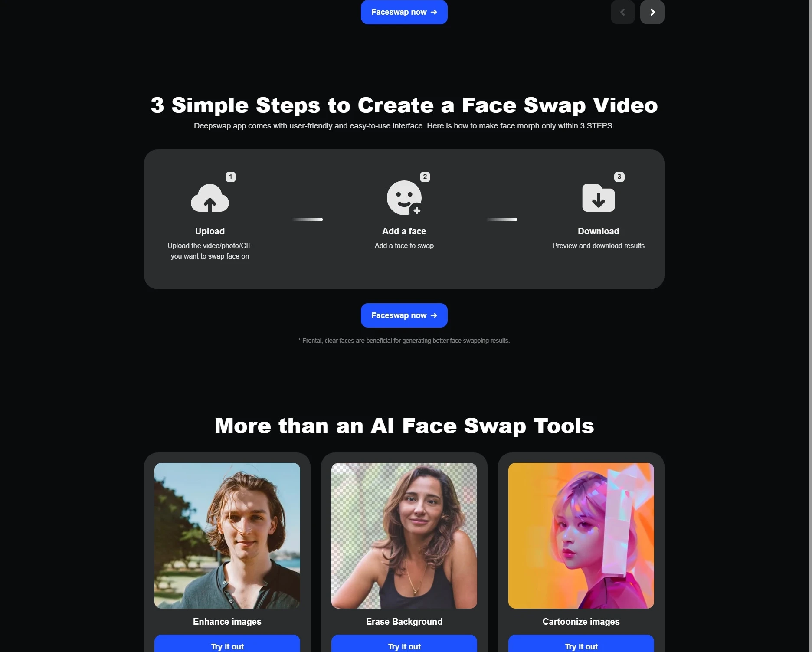Click the step 2 number badge
Image resolution: width=812 pixels, height=652 pixels.
[x=425, y=177]
